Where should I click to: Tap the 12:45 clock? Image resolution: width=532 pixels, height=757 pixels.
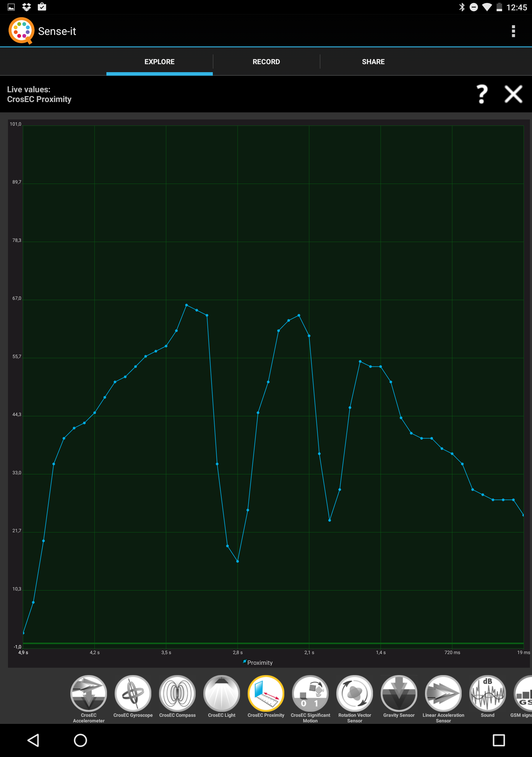click(x=517, y=7)
